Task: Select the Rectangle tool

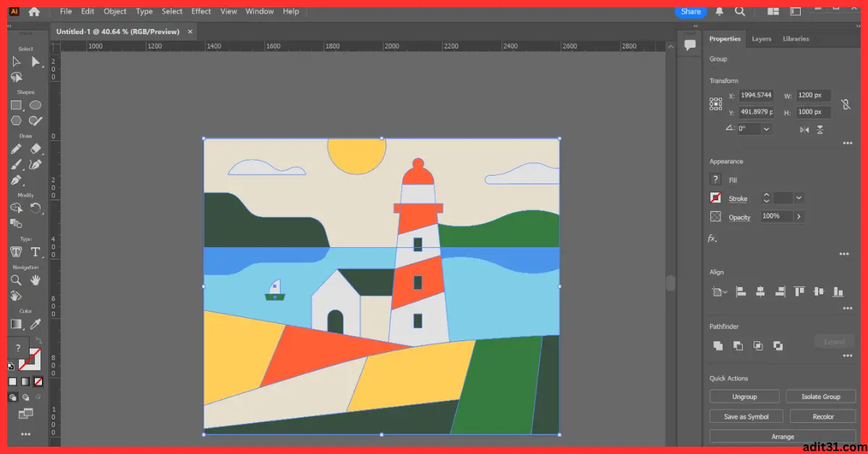Action: click(16, 104)
